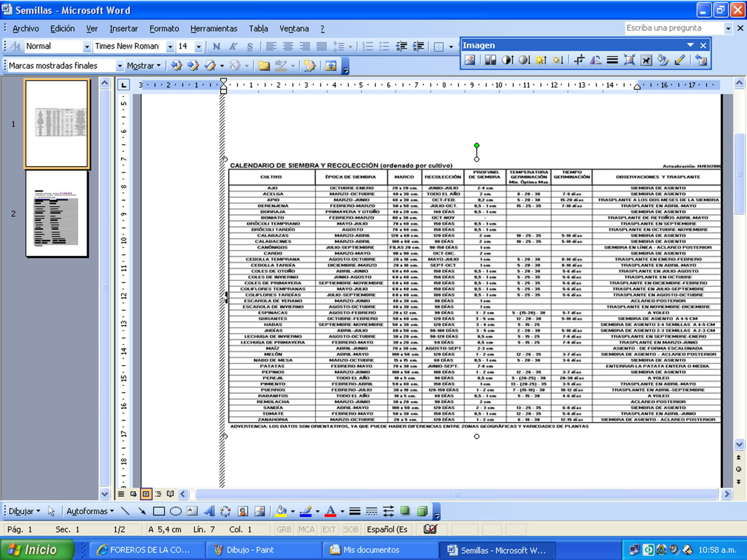Screen dimensions: 747x560
Task: Click the More Brightness sun icon
Action: click(541, 60)
